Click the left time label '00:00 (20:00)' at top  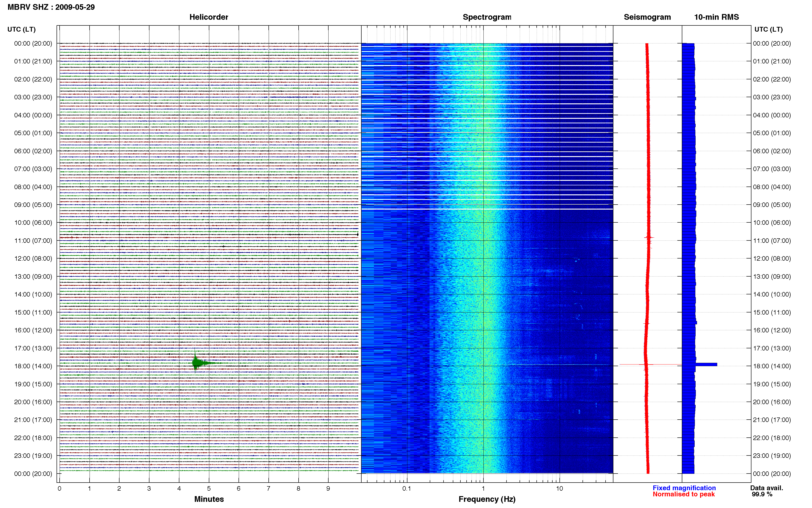tap(33, 43)
